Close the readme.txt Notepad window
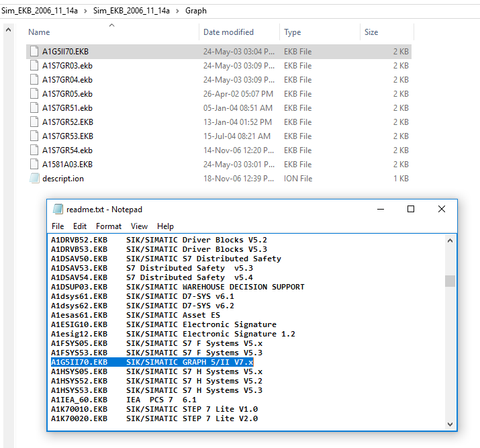Image resolution: width=480 pixels, height=448 pixels. click(x=442, y=209)
